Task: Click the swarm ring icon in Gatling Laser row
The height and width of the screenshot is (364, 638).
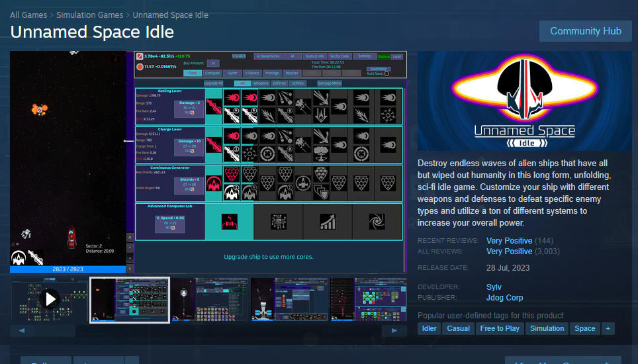Action: (388, 116)
